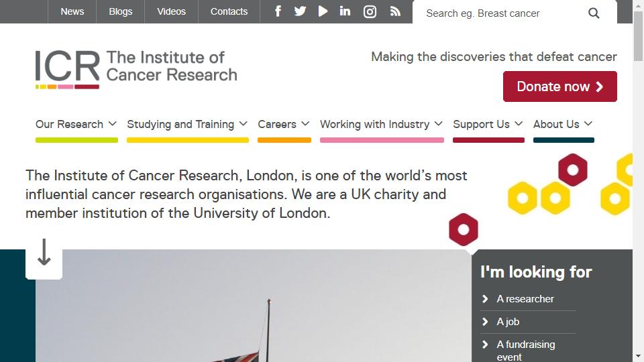The width and height of the screenshot is (644, 362).
Task: Open the Videos link
Action: click(x=171, y=11)
